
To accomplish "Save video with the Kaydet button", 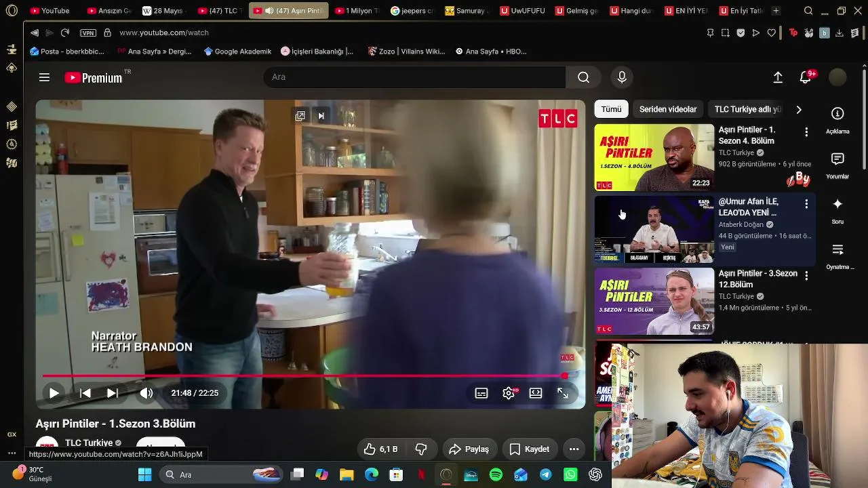I will [x=530, y=449].
